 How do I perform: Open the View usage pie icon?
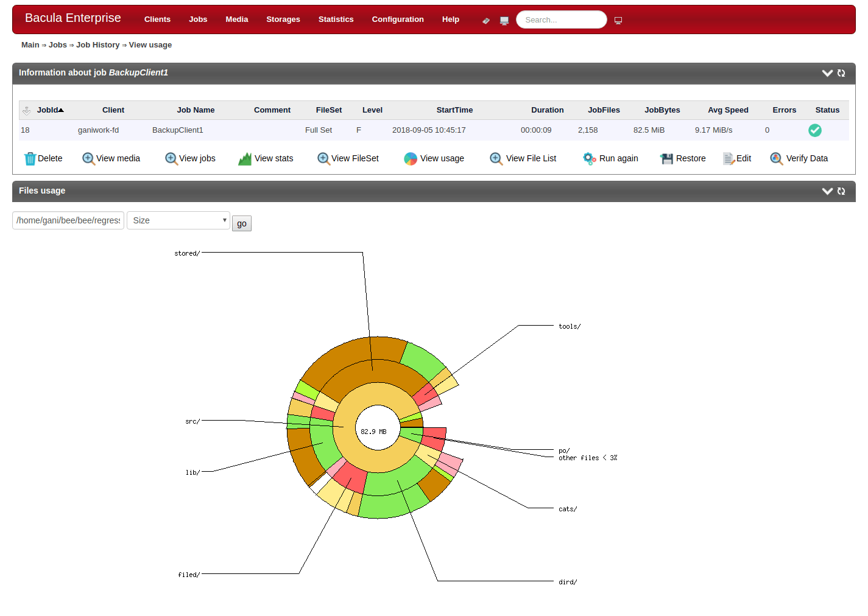411,159
